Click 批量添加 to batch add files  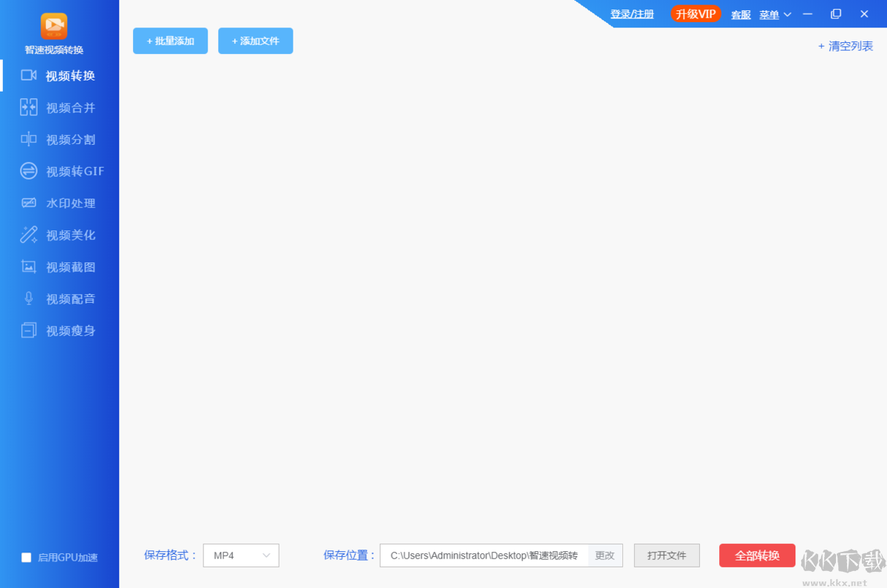(170, 41)
